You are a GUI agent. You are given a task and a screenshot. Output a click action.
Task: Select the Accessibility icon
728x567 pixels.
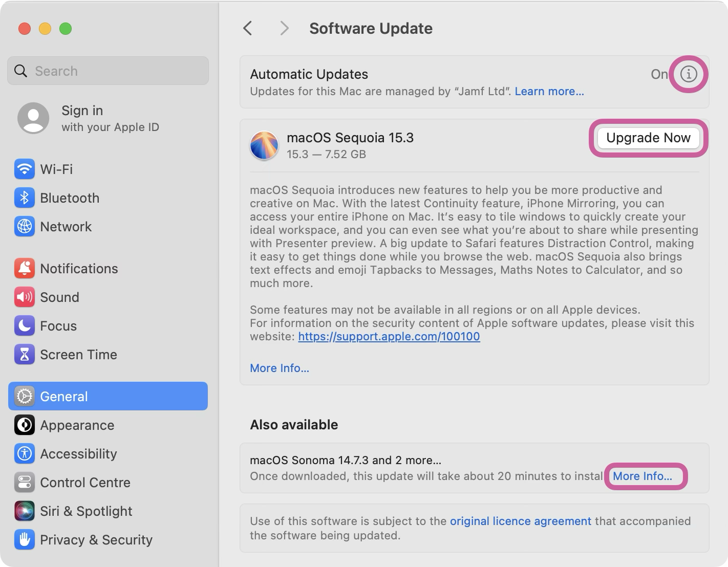click(x=25, y=453)
